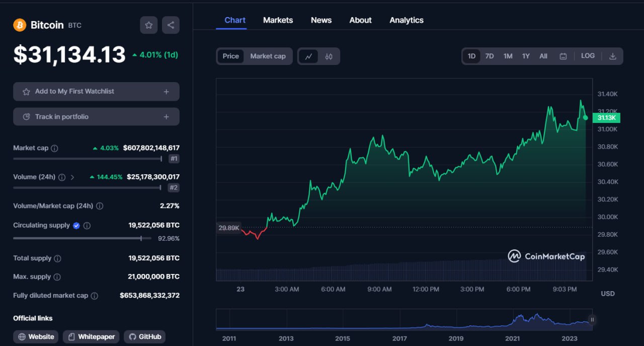
Task: Click the #1 market cap rank badge
Action: 174,159
